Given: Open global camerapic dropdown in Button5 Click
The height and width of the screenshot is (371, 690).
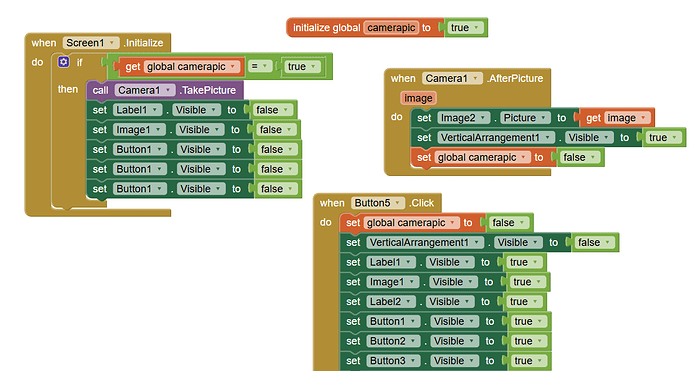Looking at the screenshot, I should point(411,223).
